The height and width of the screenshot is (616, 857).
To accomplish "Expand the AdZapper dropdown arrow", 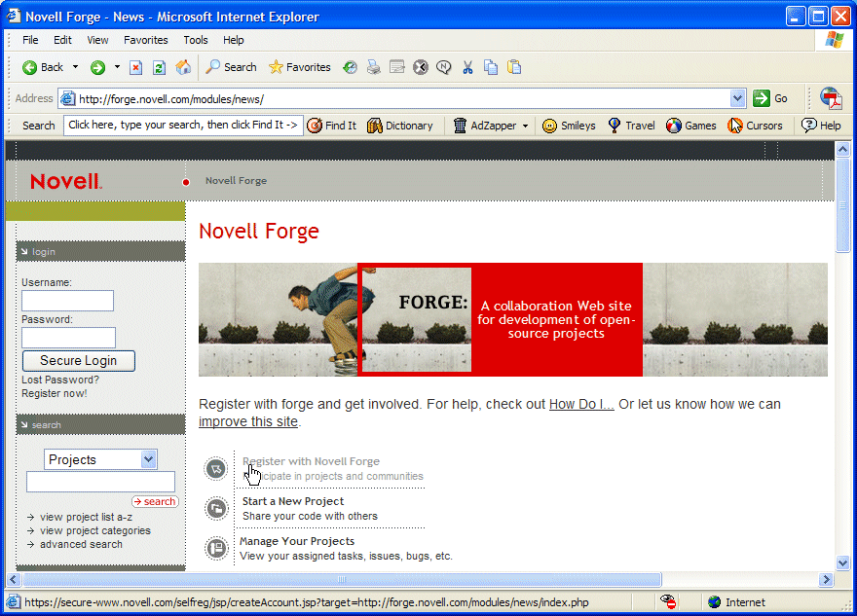I will pyautogui.click(x=525, y=126).
